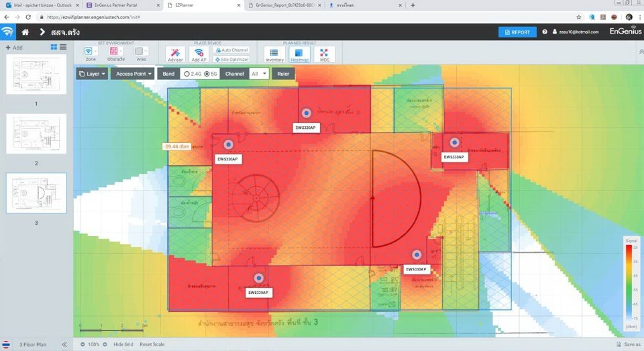Reload the browser page
Screen dimensions: 644x351
point(28,17)
